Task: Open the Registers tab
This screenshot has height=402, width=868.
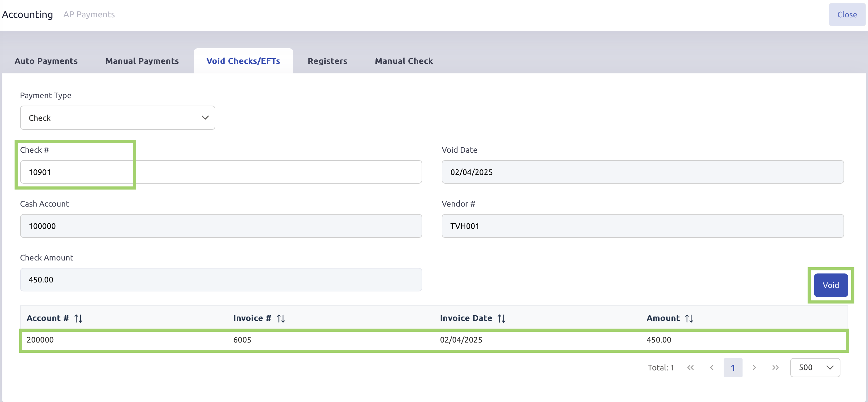Action: 327,61
